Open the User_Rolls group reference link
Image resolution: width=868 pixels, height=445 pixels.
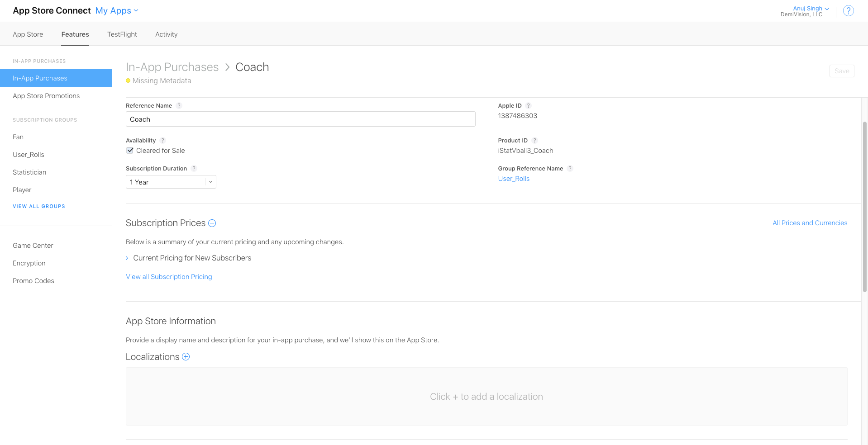tap(514, 179)
